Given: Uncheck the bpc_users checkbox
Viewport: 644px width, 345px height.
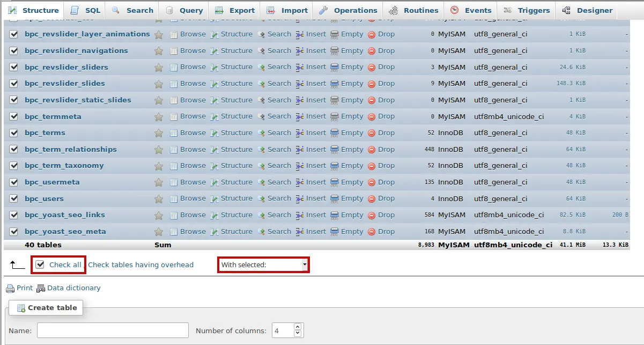Looking at the screenshot, I should [x=14, y=199].
